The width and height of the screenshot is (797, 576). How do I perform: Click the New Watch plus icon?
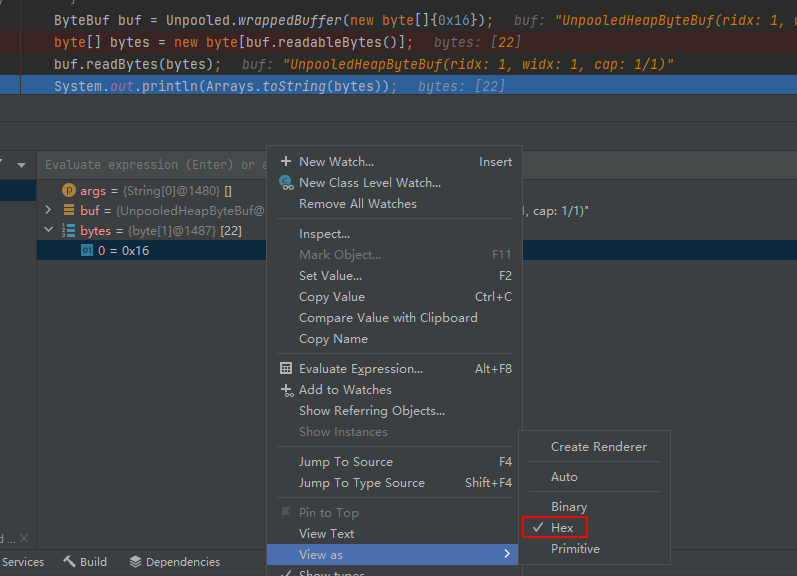286,161
